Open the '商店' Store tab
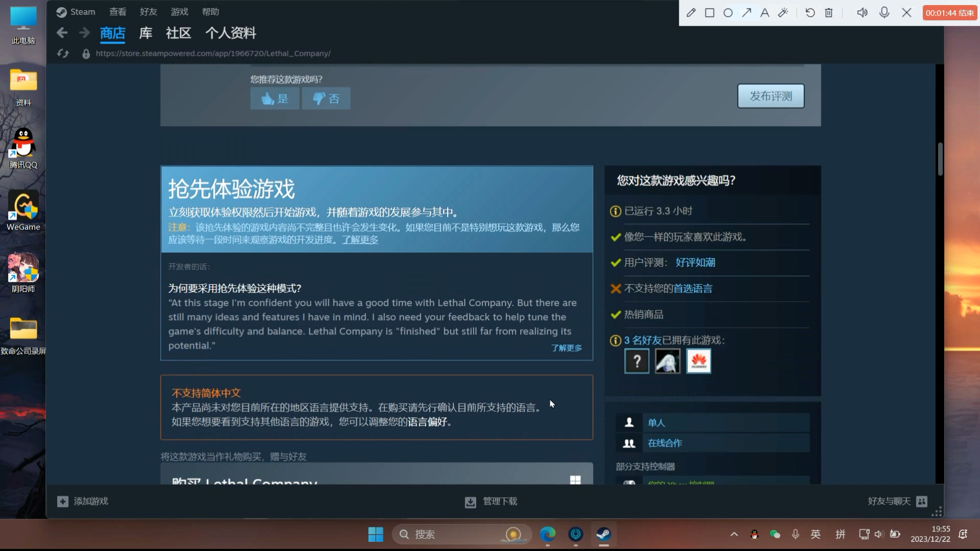This screenshot has height=551, width=980. point(111,32)
